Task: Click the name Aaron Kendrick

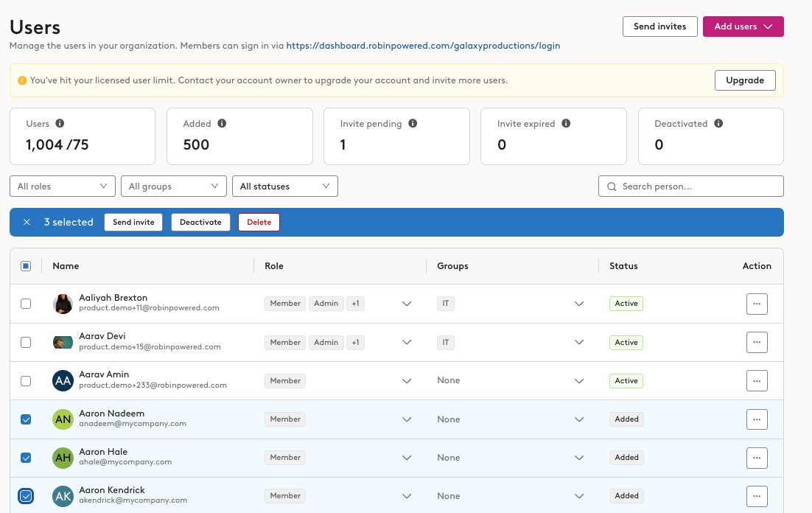Action: pos(112,489)
